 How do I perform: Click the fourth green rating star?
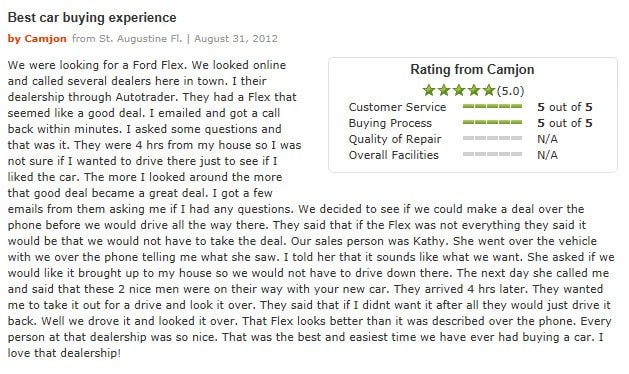click(474, 90)
